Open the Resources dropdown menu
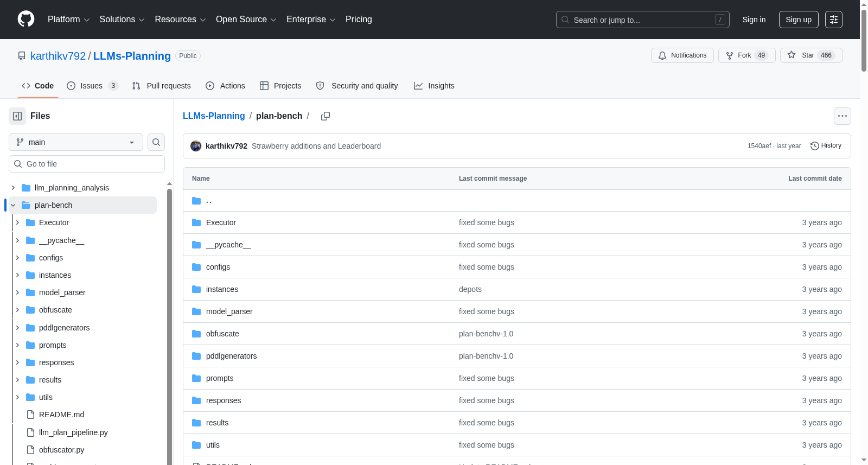 pyautogui.click(x=181, y=20)
